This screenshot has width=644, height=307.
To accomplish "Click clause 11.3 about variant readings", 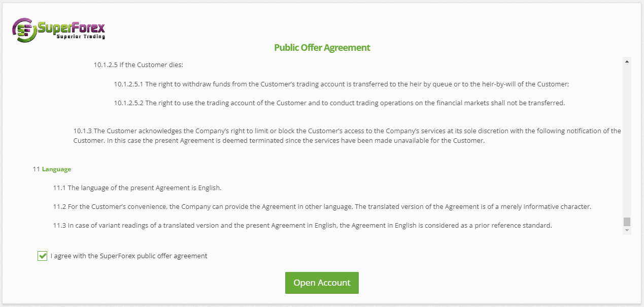I will (x=302, y=225).
